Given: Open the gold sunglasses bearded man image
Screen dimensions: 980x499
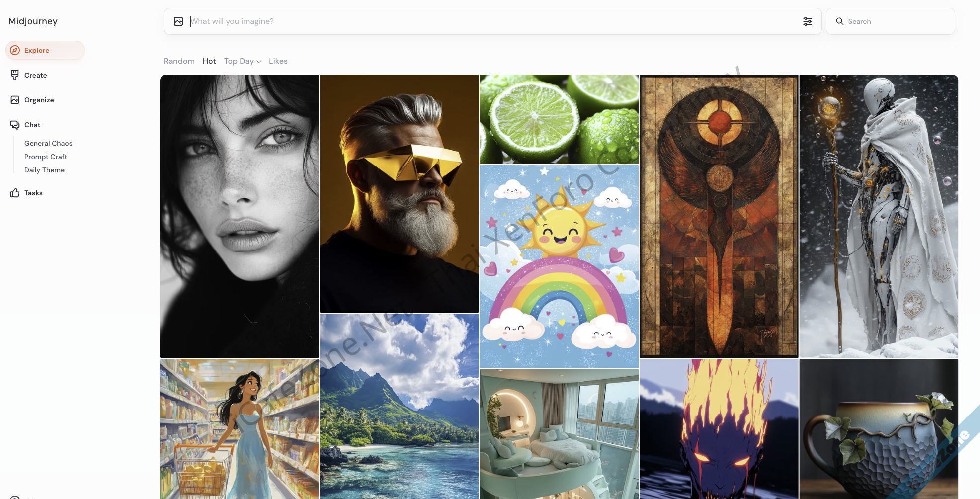Looking at the screenshot, I should point(399,193).
